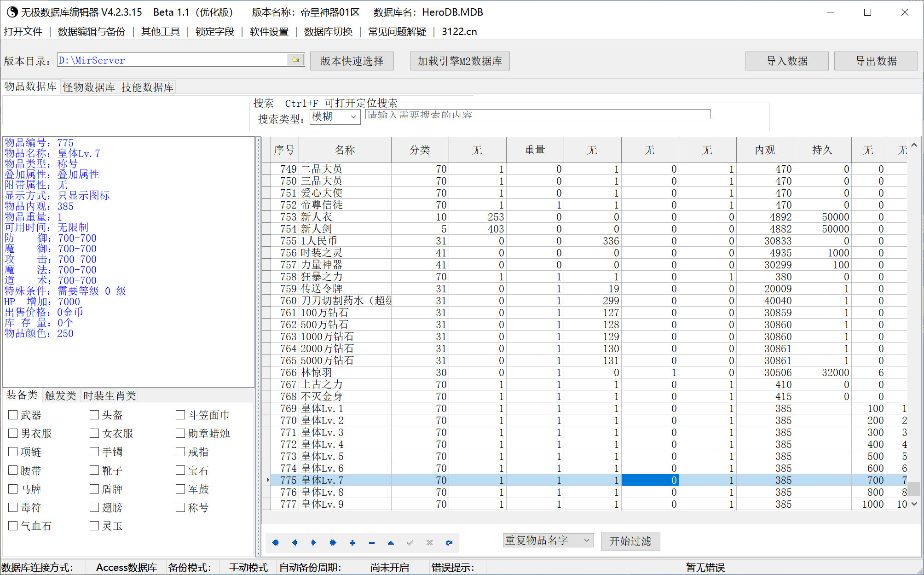Enable the 男衣服 checkbox
The height and width of the screenshot is (575, 924).
click(x=13, y=433)
